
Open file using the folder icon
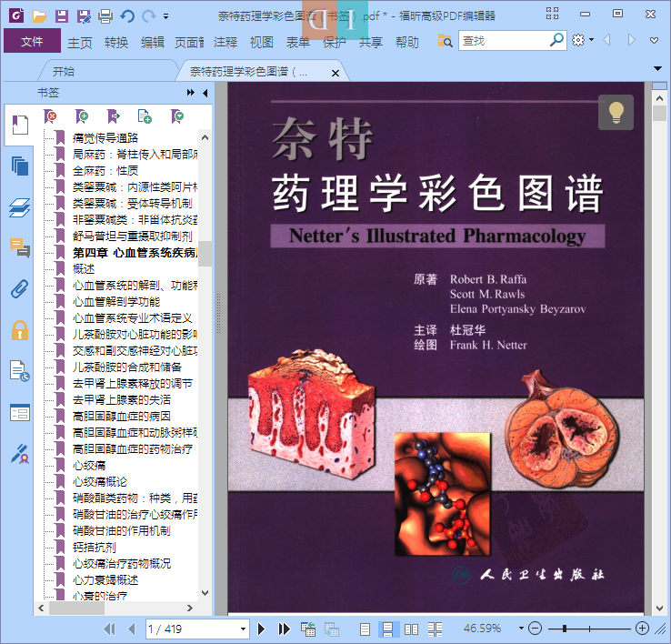(39, 16)
